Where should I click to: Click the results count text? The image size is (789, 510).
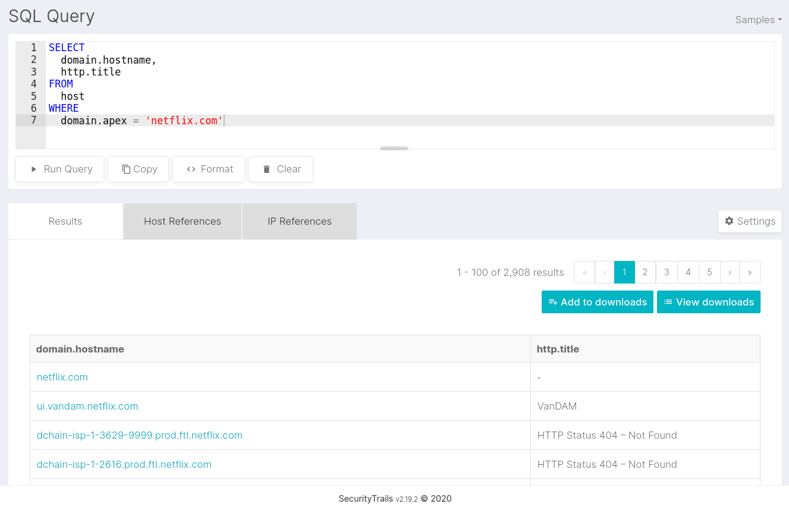(x=510, y=272)
